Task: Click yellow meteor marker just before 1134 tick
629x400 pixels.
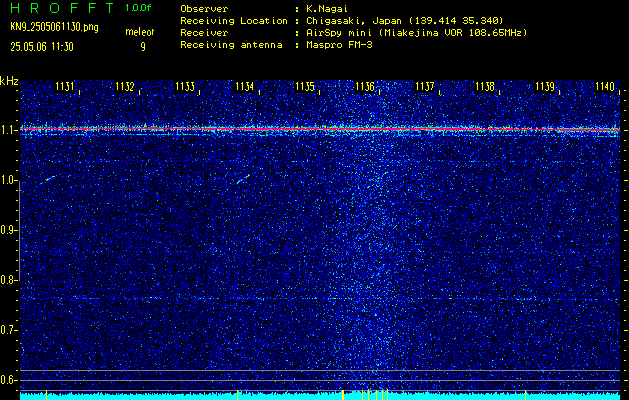Action: [x=237, y=395]
